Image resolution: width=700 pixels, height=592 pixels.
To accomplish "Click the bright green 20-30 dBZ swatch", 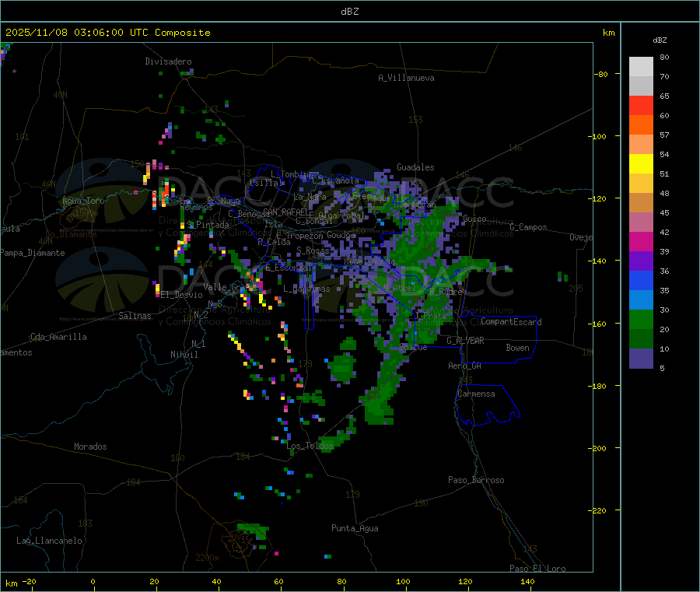I will tap(641, 319).
